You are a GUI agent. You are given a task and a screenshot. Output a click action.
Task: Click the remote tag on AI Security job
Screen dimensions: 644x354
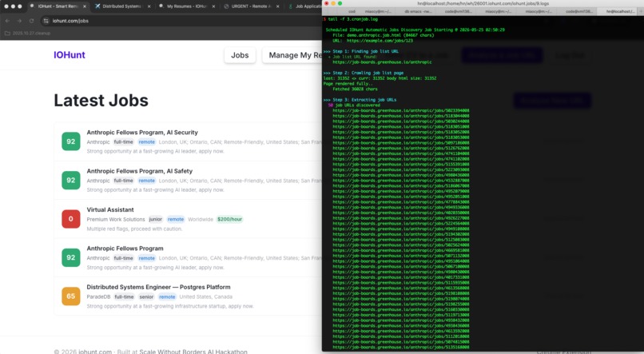147,142
